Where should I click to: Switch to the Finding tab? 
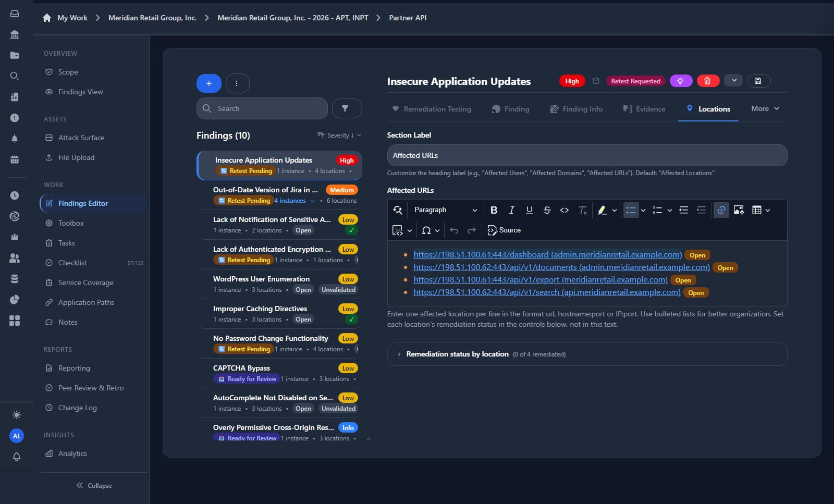click(511, 109)
